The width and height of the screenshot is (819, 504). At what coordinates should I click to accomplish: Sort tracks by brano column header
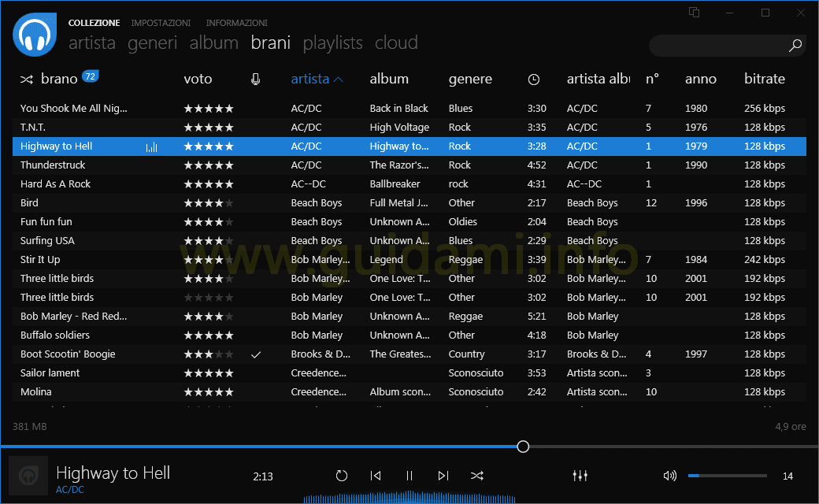59,79
